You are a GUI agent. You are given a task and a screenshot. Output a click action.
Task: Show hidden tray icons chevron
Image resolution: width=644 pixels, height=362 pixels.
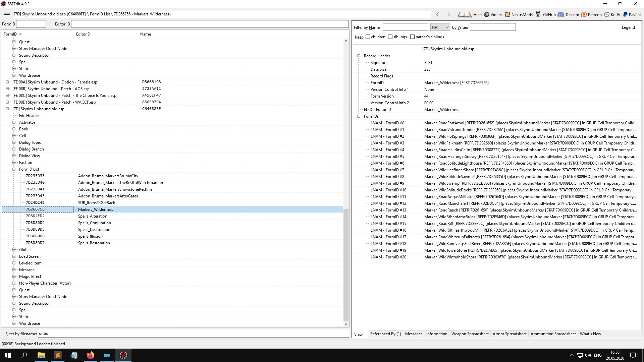[572, 355]
